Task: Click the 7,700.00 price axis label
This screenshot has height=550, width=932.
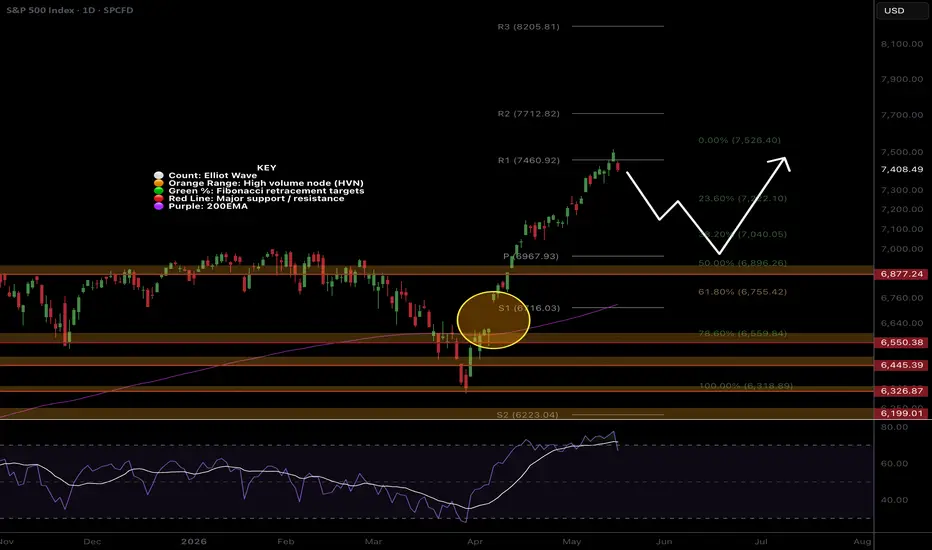Action: click(902, 115)
